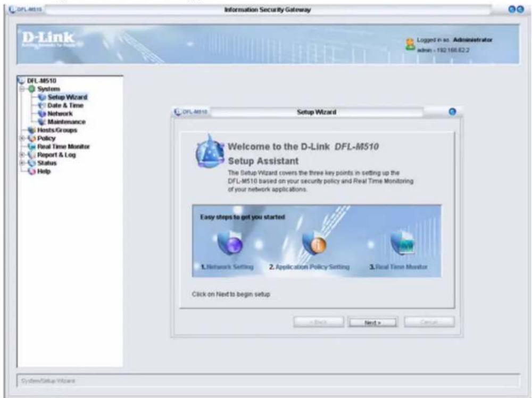Click the Report & Log node icon
The height and width of the screenshot is (398, 532).
pyautogui.click(x=31, y=155)
